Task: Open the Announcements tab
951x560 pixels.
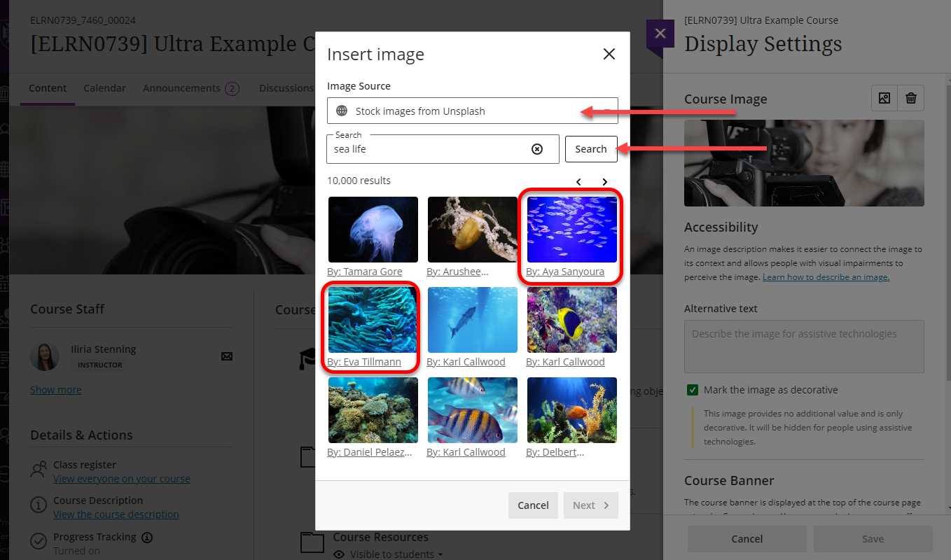Action: 190,88
